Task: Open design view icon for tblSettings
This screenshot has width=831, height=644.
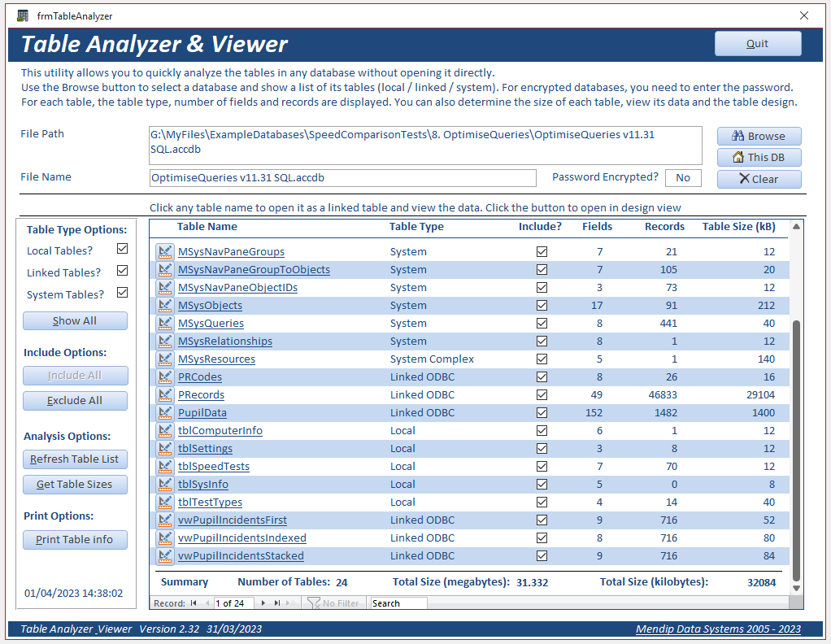Action: pos(165,448)
